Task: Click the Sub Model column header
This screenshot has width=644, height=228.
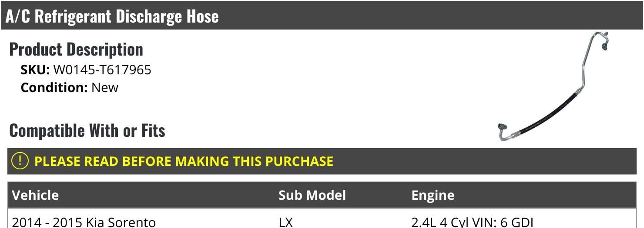Action: (312, 195)
